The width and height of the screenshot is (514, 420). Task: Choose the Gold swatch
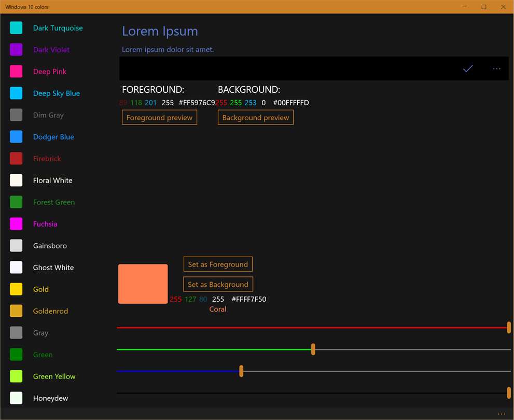(16, 289)
